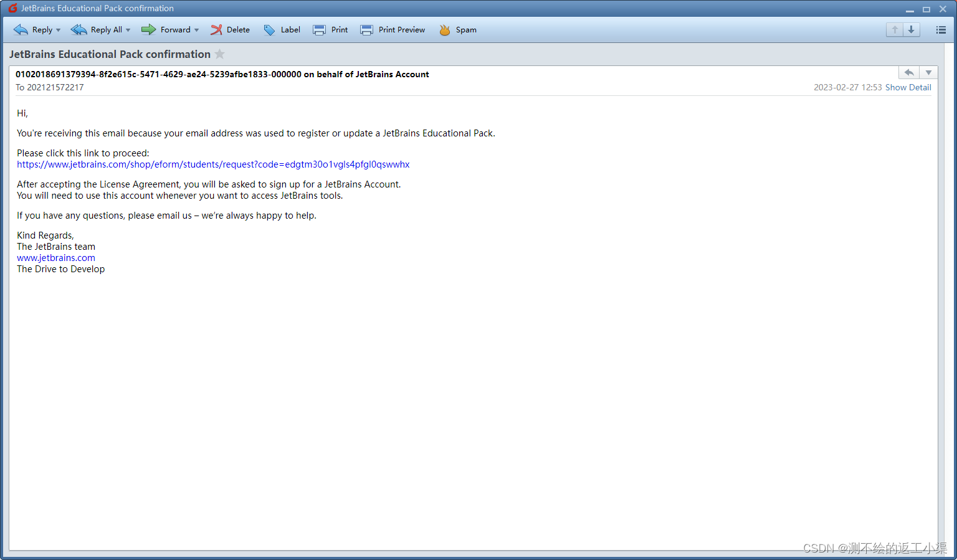This screenshot has width=957, height=560.
Task: Open the list options icon in toolbar
Action: [x=941, y=30]
